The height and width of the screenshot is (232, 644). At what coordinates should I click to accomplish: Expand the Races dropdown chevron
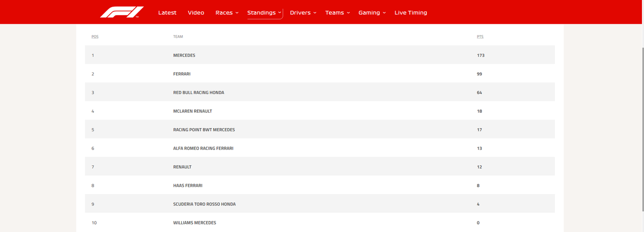[x=237, y=13]
